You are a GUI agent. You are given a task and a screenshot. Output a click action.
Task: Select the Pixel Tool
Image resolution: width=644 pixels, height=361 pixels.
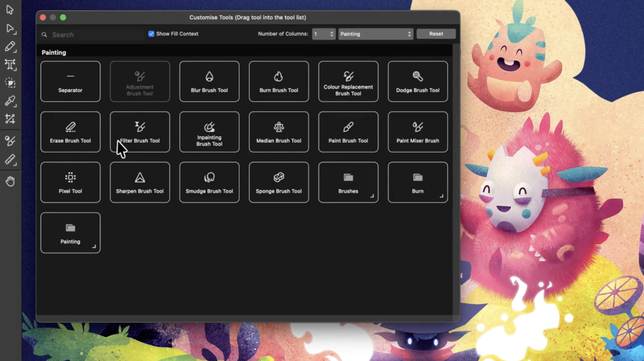[70, 182]
